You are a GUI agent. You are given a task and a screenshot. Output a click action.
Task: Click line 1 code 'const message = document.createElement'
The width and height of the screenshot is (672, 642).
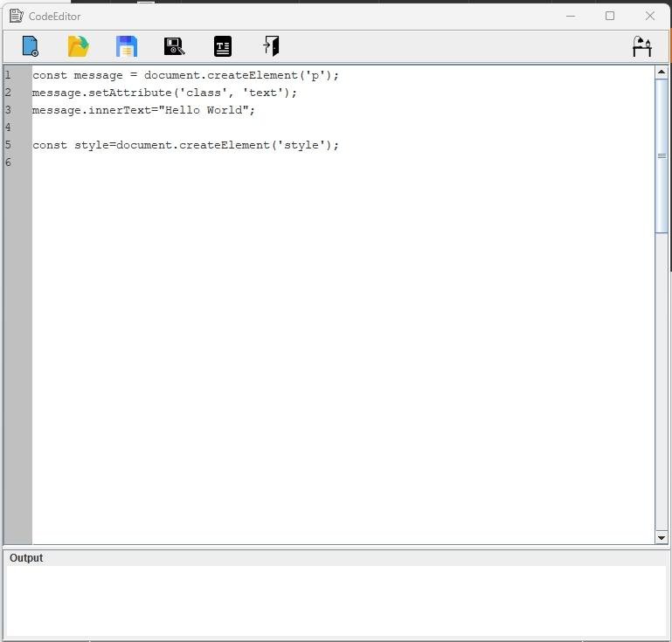185,75
